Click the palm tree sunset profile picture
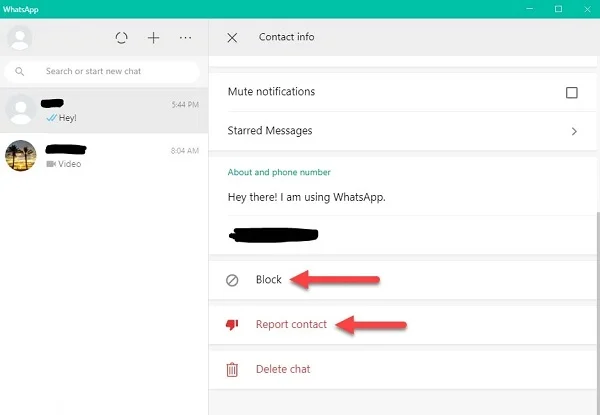This screenshot has width=600, height=415. pyautogui.click(x=21, y=155)
